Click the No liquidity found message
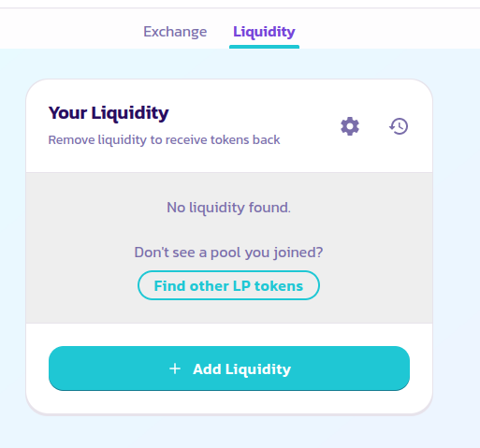 point(228,208)
